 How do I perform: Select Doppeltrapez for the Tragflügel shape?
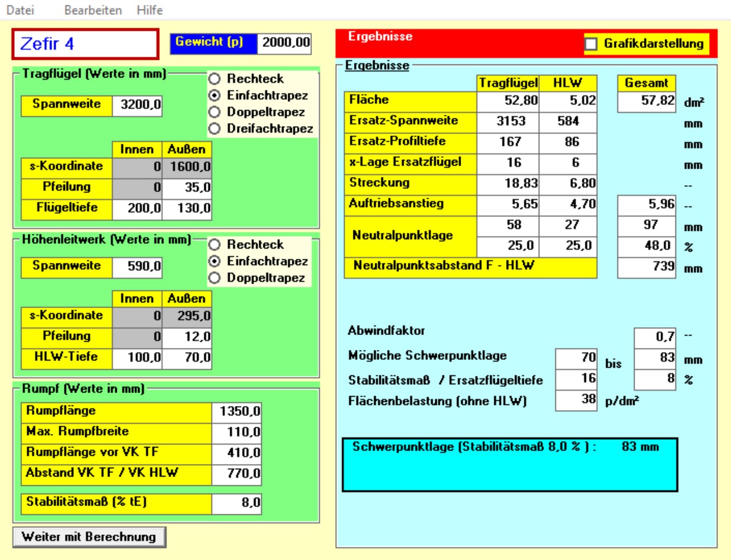tap(215, 112)
